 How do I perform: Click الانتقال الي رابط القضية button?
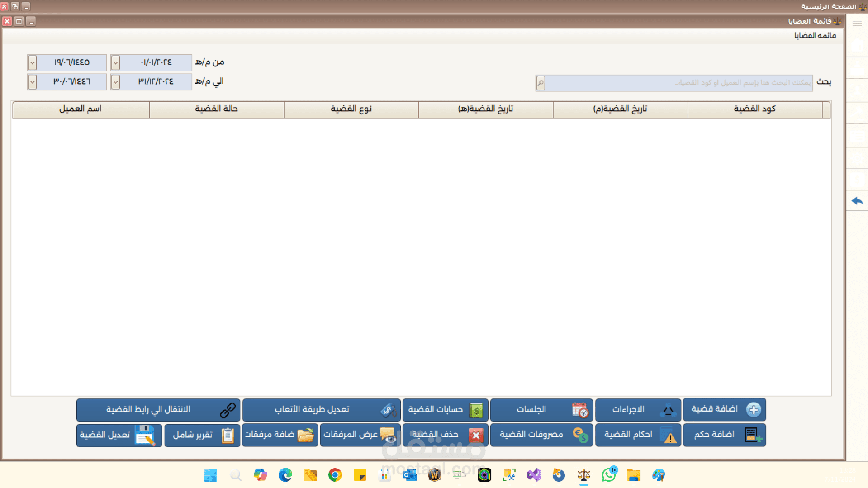point(158,410)
